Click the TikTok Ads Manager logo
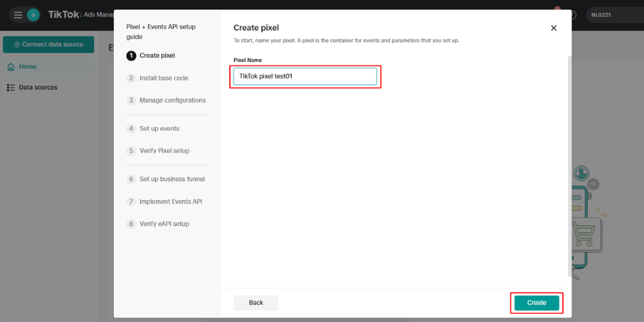The width and height of the screenshot is (644, 322). [81, 15]
